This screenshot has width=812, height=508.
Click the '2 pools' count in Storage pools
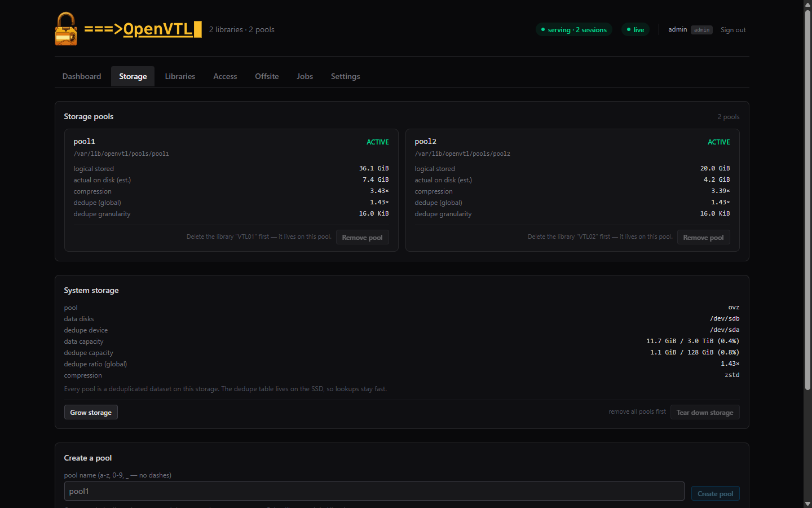[x=729, y=117]
